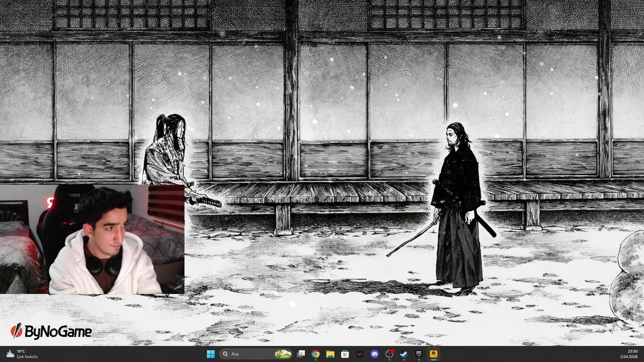Open Microsoft Store from the taskbar

pyautogui.click(x=345, y=354)
